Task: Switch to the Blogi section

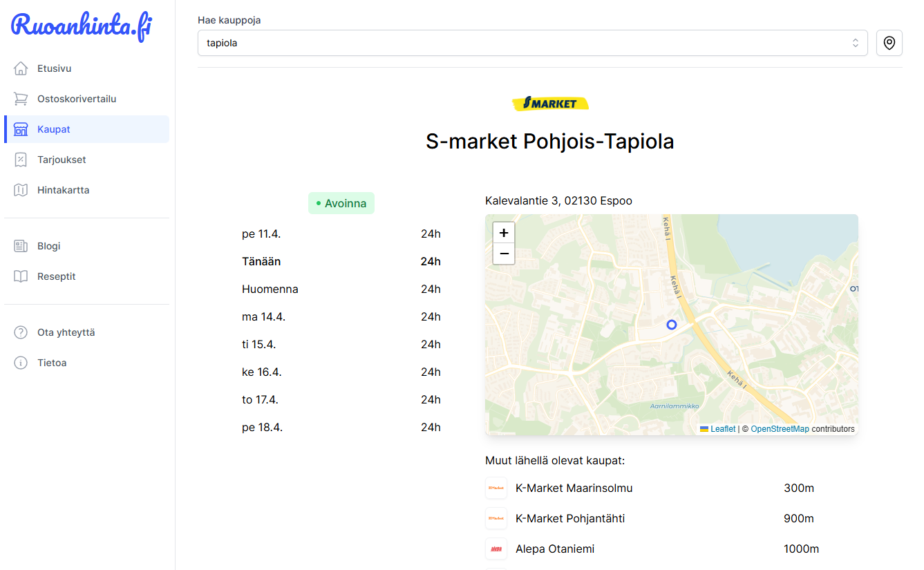Action: pyautogui.click(x=49, y=245)
